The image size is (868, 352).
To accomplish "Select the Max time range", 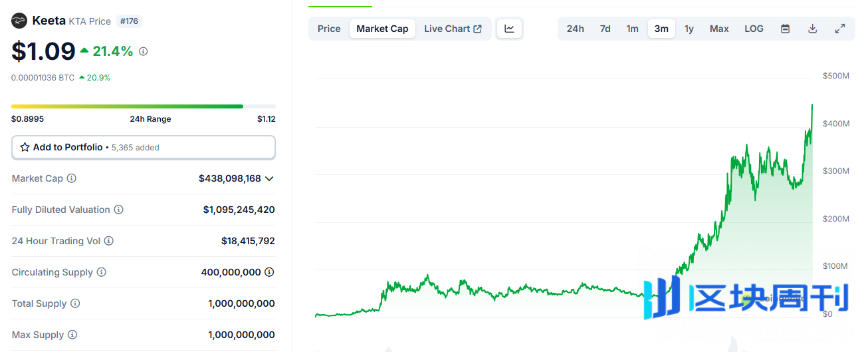I will [719, 29].
